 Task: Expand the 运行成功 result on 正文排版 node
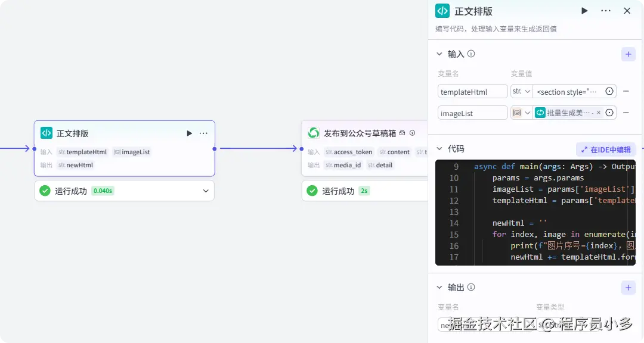tap(205, 191)
